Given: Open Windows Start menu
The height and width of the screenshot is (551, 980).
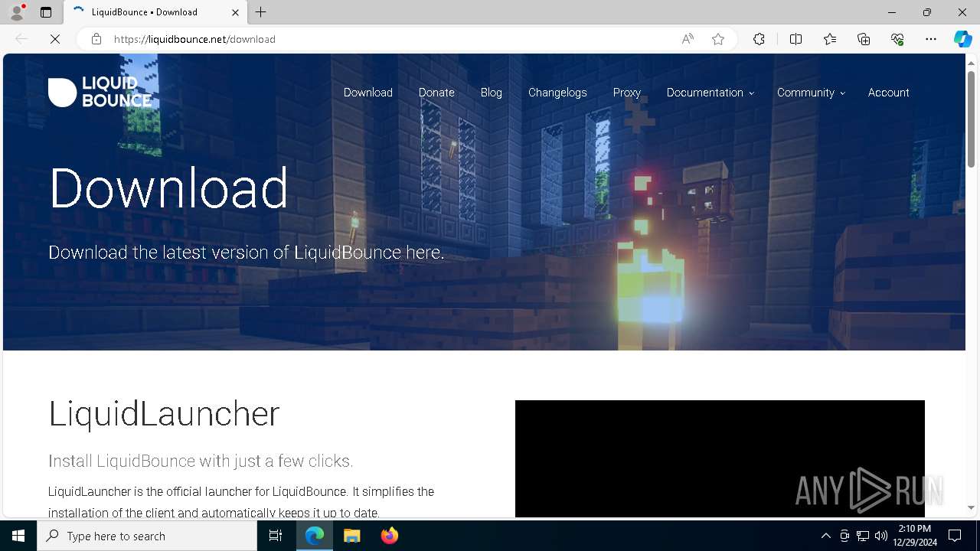Looking at the screenshot, I should pyautogui.click(x=18, y=536).
